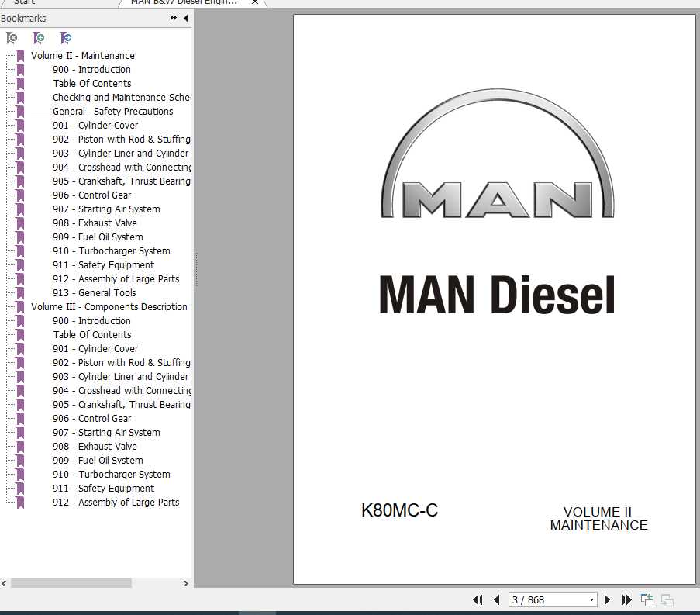
Task: Click bookmark icon beside Volume III - Components Description
Action: (20, 307)
